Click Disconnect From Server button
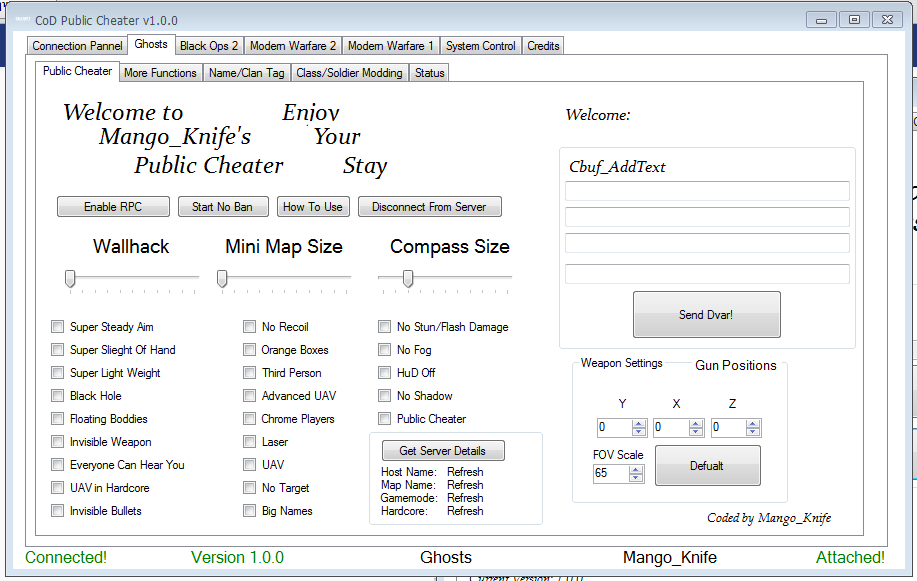Image resolution: width=917 pixels, height=581 pixels. (429, 207)
